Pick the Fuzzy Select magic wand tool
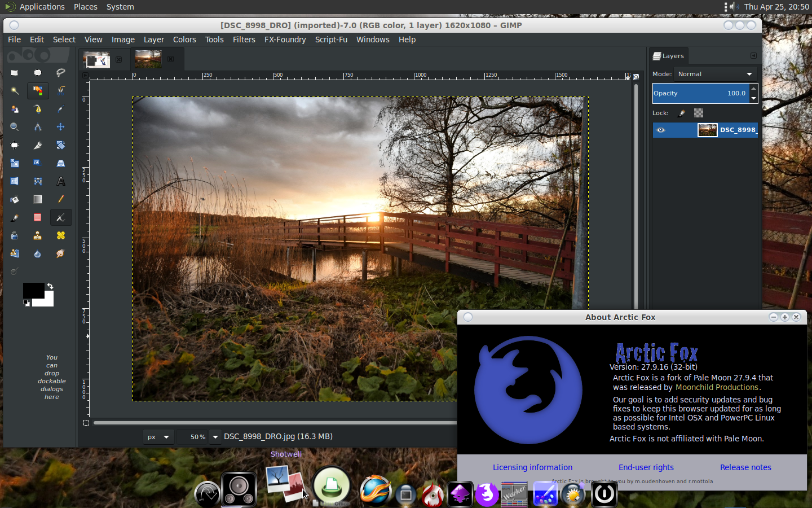 tap(15, 91)
